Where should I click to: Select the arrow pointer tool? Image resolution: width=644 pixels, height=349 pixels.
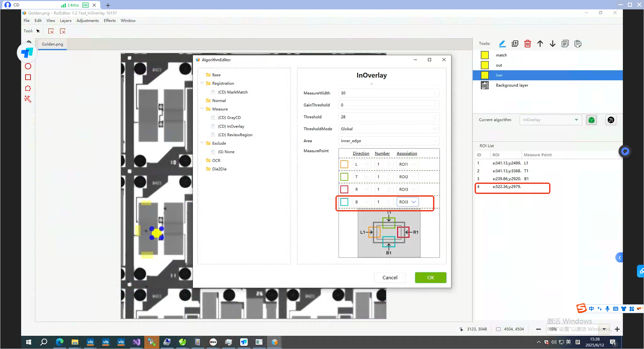(x=38, y=31)
